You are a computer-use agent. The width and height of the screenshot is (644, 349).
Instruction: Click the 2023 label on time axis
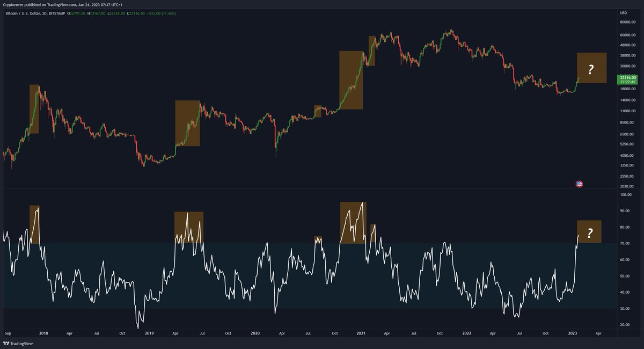573,333
